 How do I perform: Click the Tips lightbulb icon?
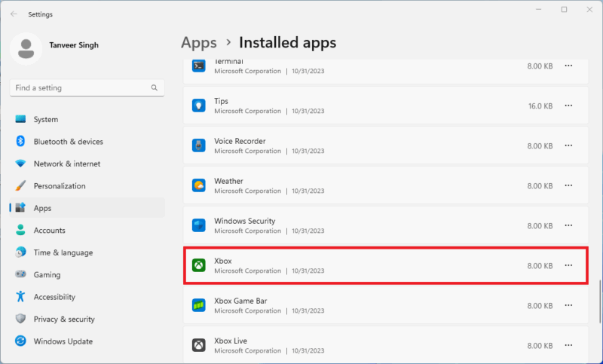(198, 106)
